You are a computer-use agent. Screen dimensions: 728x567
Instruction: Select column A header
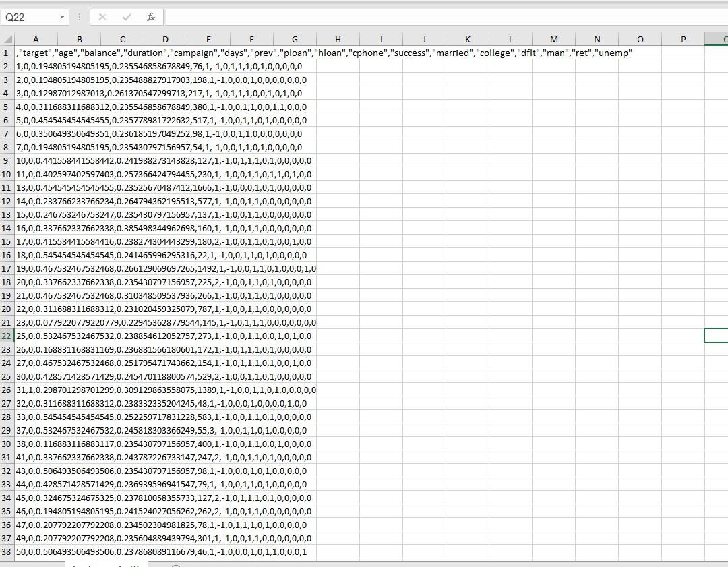pos(36,38)
